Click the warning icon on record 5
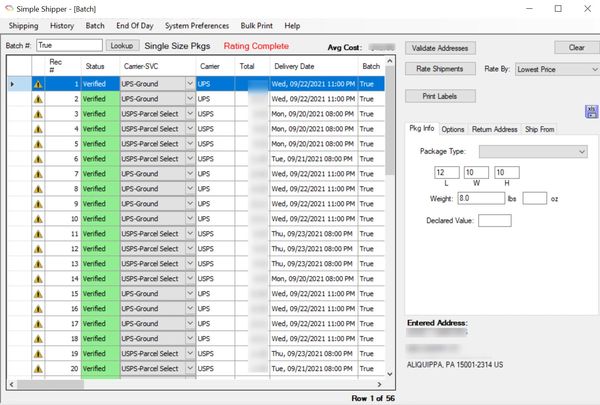The height and width of the screenshot is (405, 600). 38,144
